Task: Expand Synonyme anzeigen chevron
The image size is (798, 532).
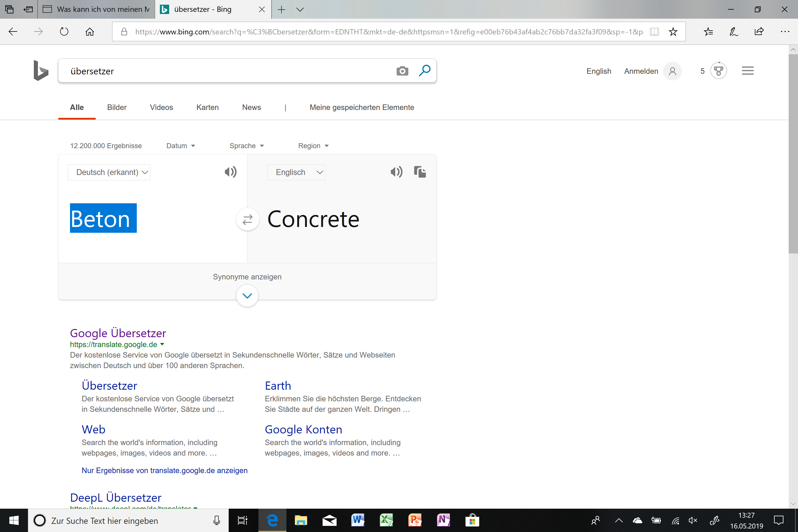Action: pyautogui.click(x=247, y=295)
